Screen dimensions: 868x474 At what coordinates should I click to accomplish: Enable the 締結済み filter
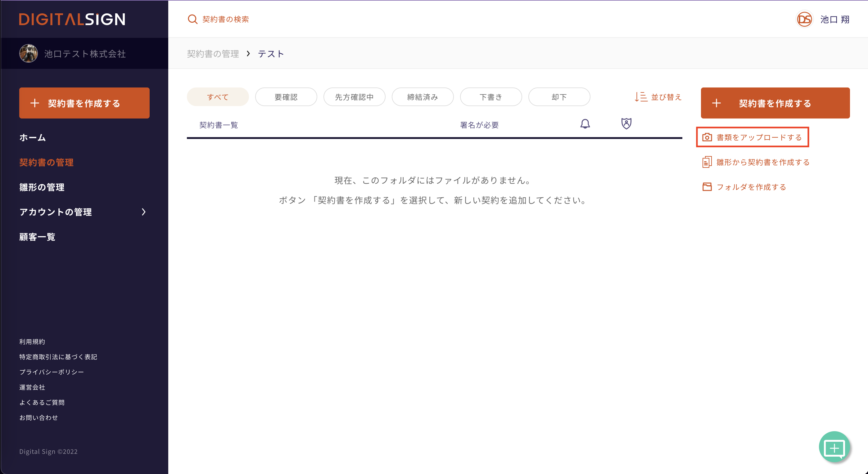coord(423,96)
